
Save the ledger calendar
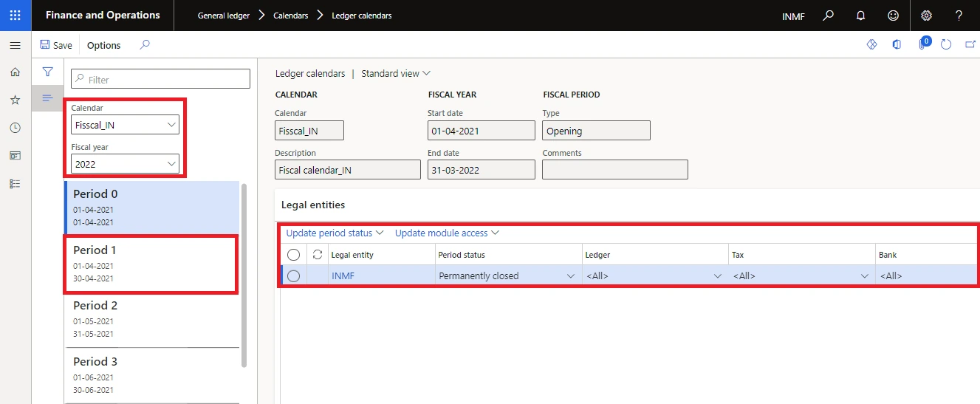pyautogui.click(x=56, y=45)
